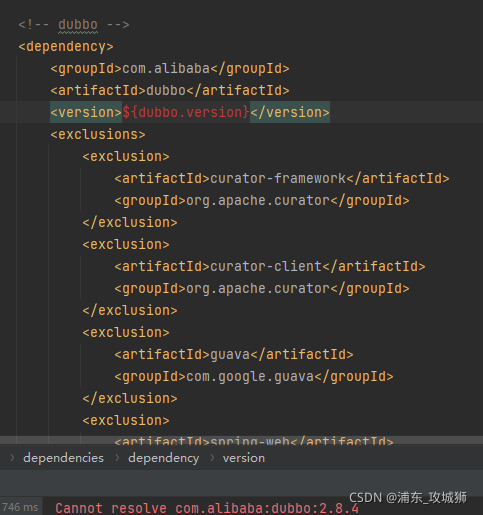Screen dimensions: 483x515
Task: Click the 'Cannot resolve com.alibaba:dubbo:2.8.4' error message
Action: pyautogui.click(x=207, y=508)
